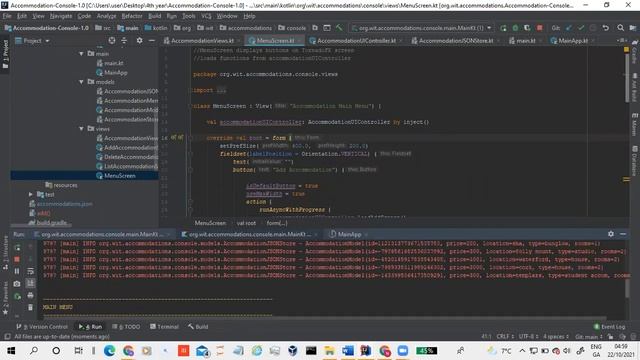The height and width of the screenshot is (360, 640).
Task: Pause console output in Run panel
Action: tap(17, 271)
